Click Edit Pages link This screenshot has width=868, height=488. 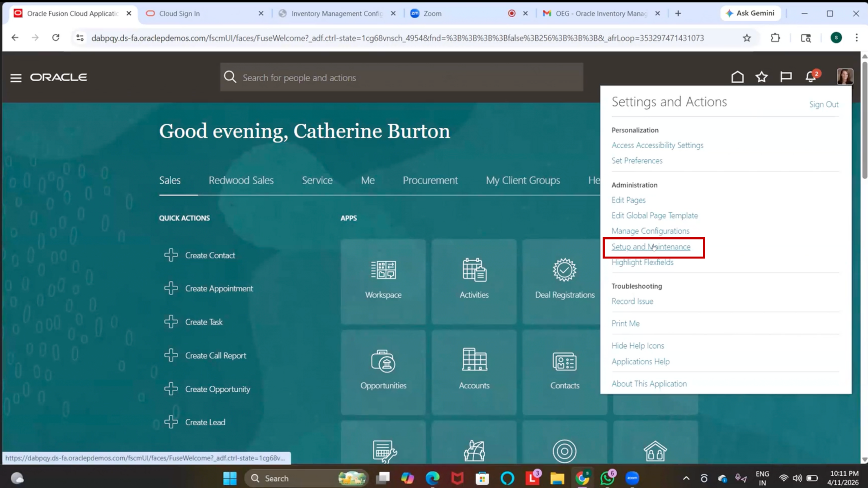628,200
